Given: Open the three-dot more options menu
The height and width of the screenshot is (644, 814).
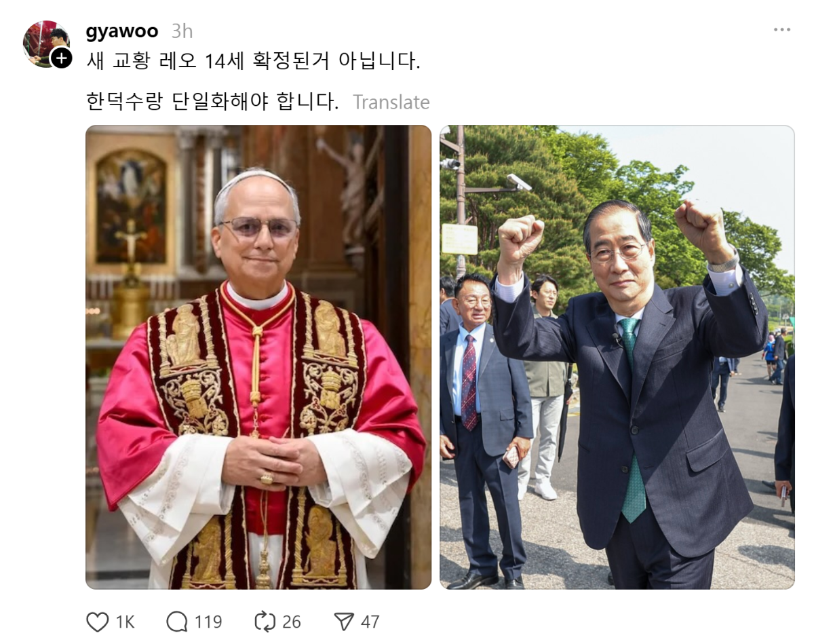Looking at the screenshot, I should click(781, 30).
